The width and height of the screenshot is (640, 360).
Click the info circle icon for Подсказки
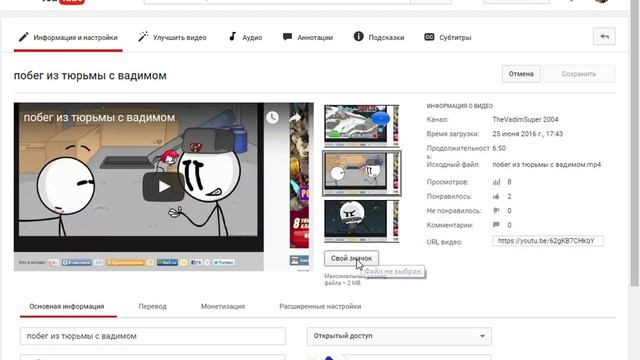pos(358,37)
